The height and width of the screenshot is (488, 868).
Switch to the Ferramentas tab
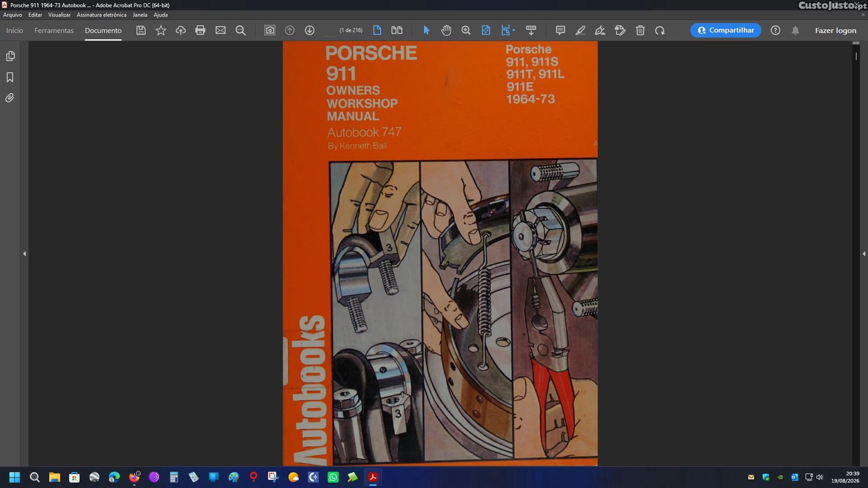pos(54,30)
